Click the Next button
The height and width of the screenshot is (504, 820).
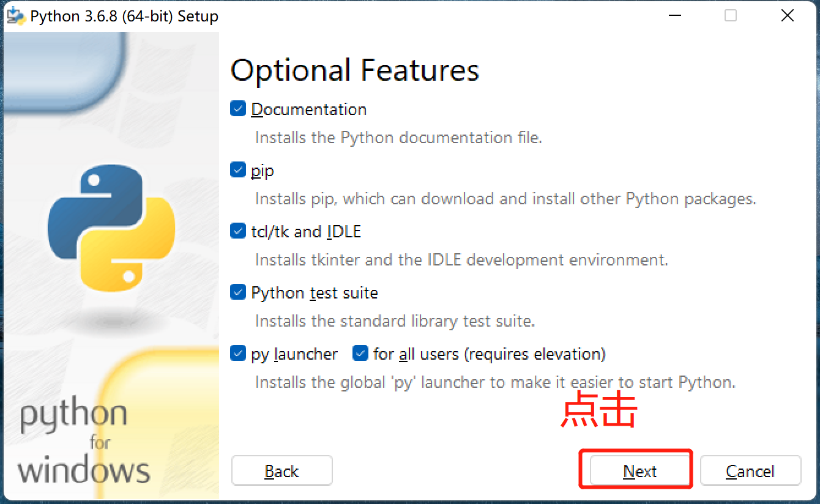click(x=640, y=471)
